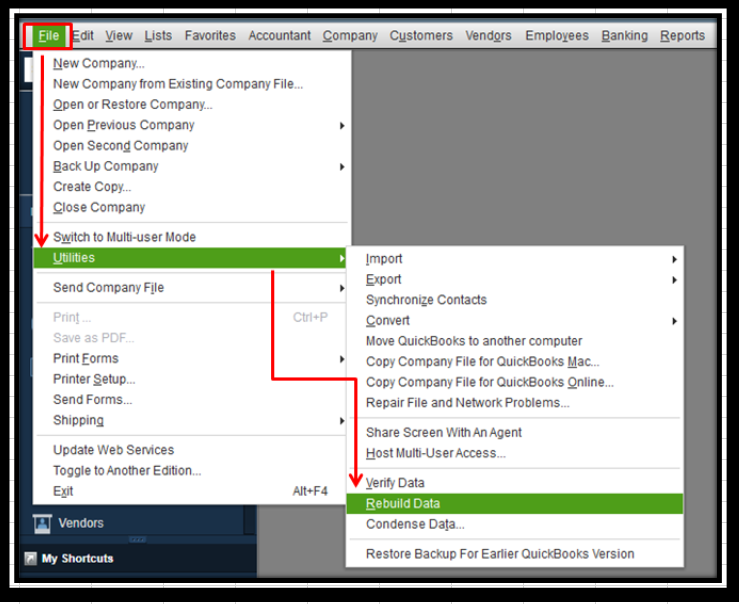Image resolution: width=739 pixels, height=604 pixels.
Task: Click the My Shortcuts icon
Action: 30,558
